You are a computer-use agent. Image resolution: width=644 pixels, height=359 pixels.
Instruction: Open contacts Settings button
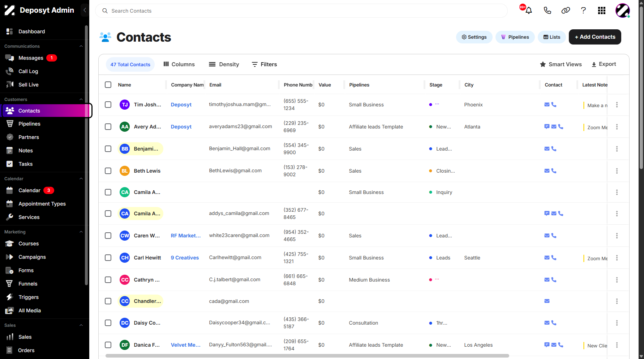474,37
